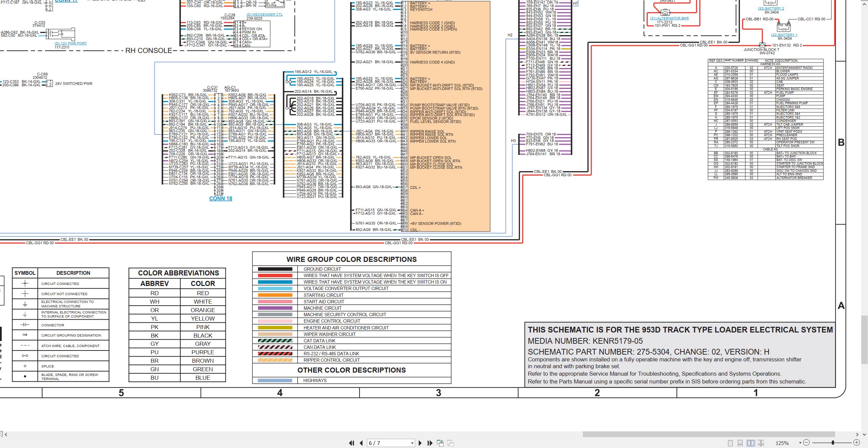
Task: Click the scroll left arrow
Action: (x=6, y=434)
